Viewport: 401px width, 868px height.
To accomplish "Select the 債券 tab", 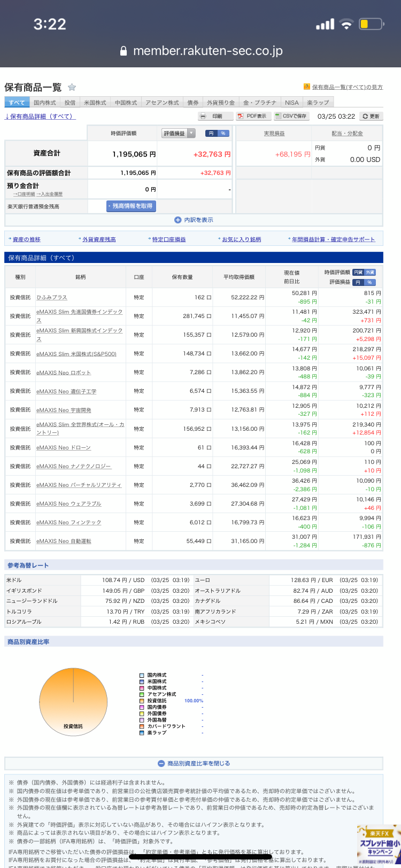I will 192,103.
